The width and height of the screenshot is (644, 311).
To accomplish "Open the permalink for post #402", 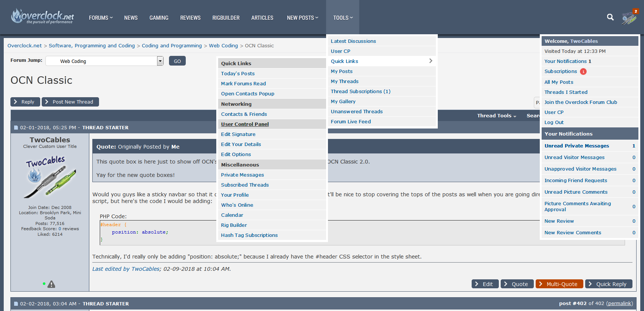I will point(619,304).
